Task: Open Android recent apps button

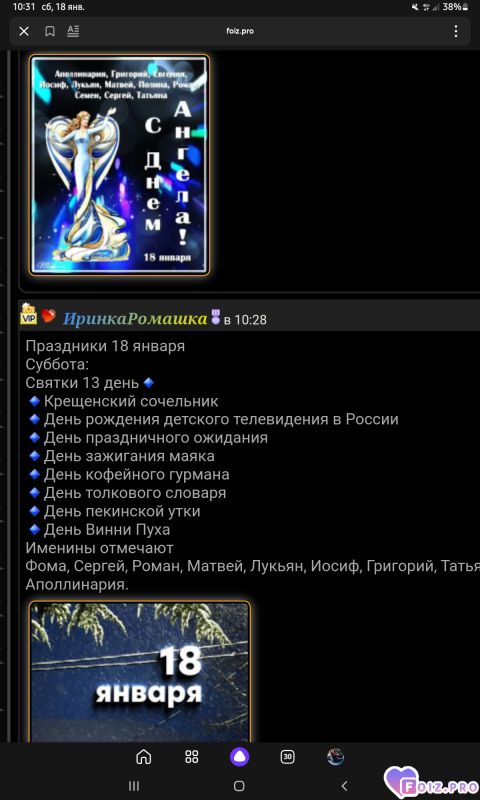Action: 134,786
